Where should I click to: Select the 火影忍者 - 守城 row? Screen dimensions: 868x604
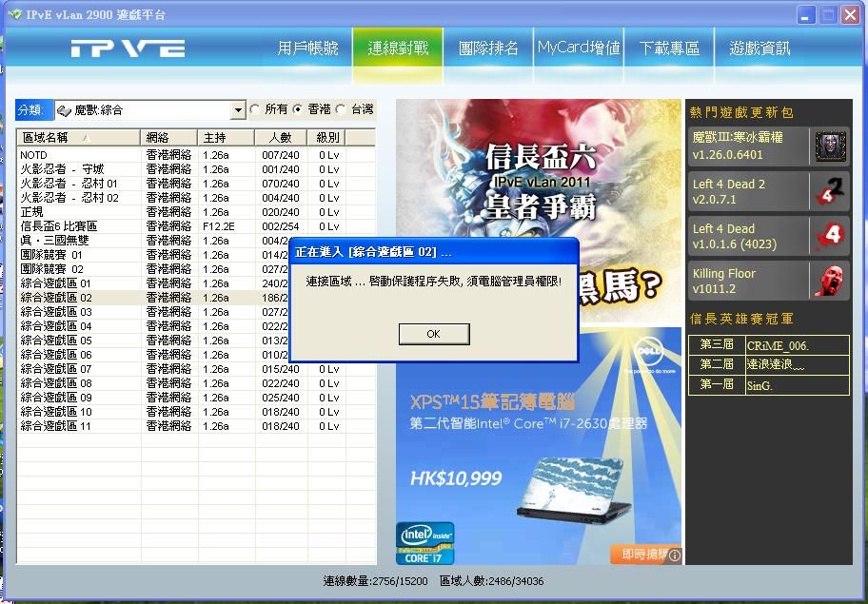click(196, 169)
